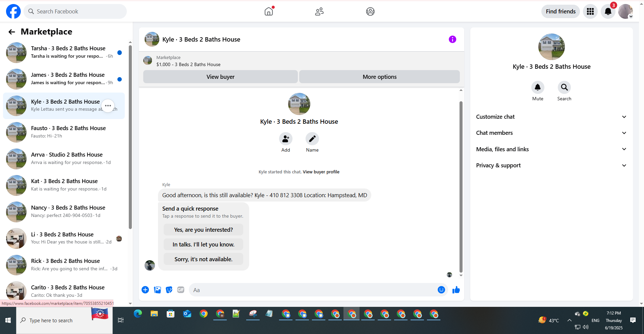Open the Windows Start menu
The width and height of the screenshot is (644, 334).
pos(8,320)
